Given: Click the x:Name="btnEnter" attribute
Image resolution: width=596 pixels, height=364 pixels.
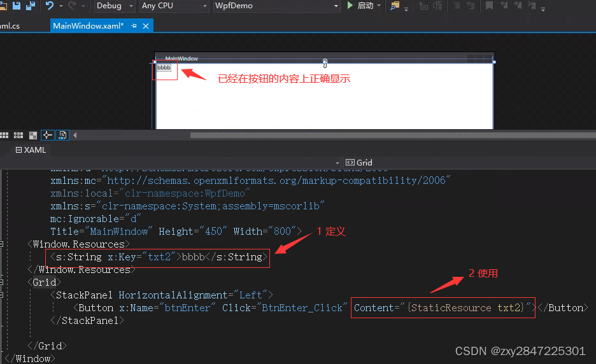Looking at the screenshot, I should [167, 308].
